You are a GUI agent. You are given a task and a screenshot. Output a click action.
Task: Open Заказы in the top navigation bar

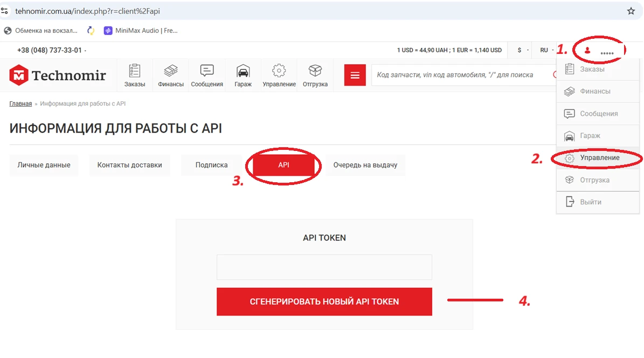[135, 75]
